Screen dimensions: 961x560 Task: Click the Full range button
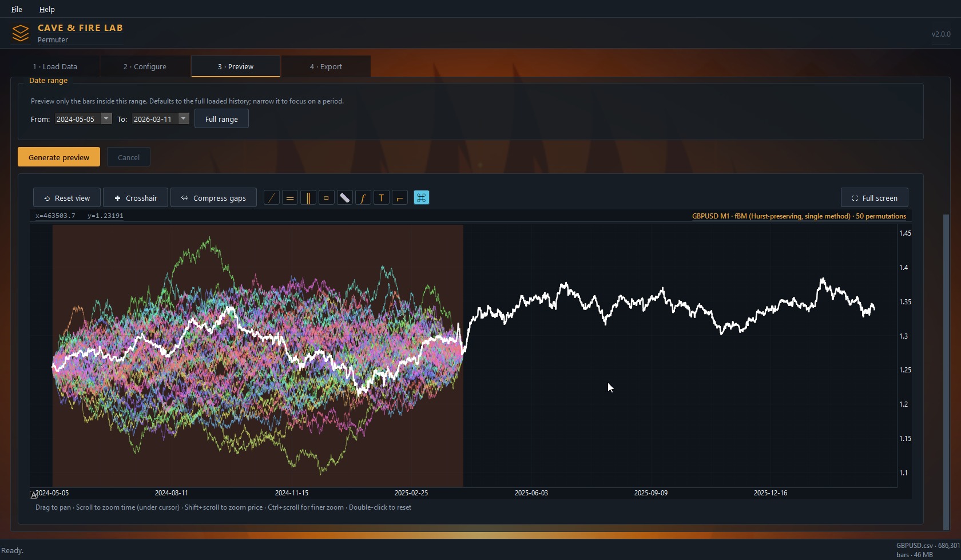pyautogui.click(x=221, y=119)
